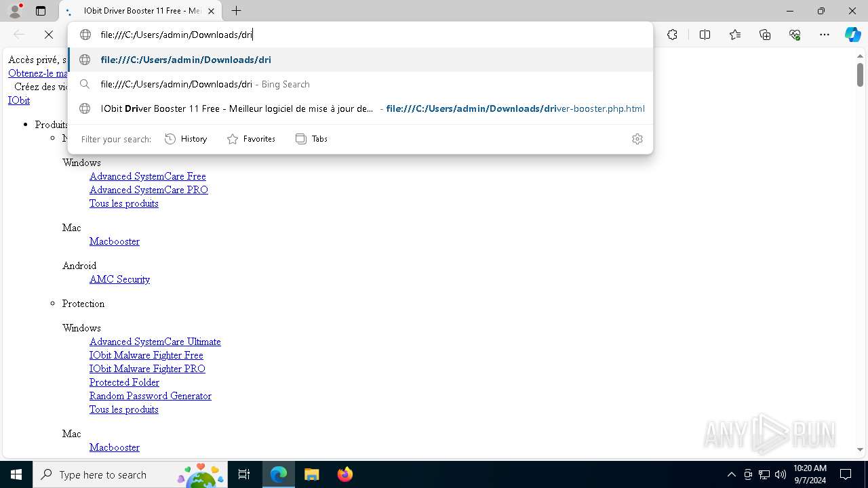The height and width of the screenshot is (488, 868).
Task: Select first suggestion file:///C:/Users/admin/Downloads/dri
Action: coord(361,60)
